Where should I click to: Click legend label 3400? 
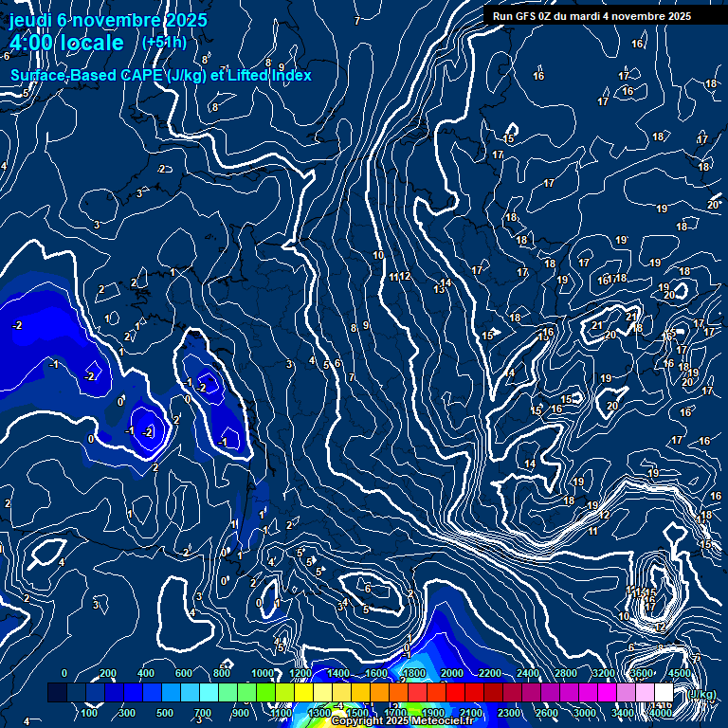point(623,713)
